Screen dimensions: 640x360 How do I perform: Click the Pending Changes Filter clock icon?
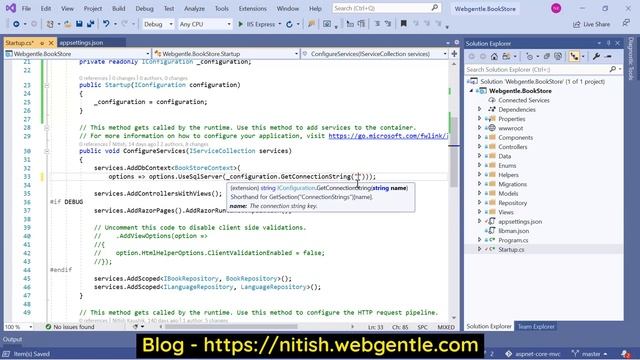pyautogui.click(x=529, y=56)
